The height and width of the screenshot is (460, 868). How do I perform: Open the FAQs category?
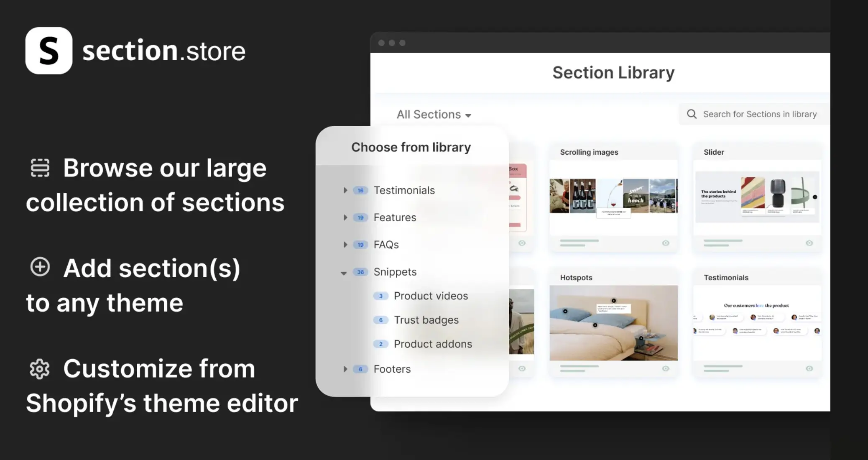[x=386, y=245]
